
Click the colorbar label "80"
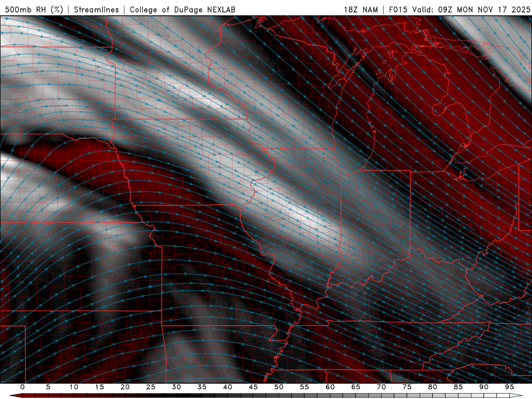click(x=432, y=387)
